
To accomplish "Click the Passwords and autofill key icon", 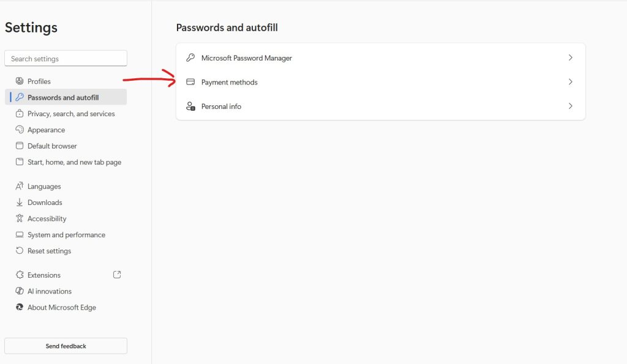I will tap(20, 97).
